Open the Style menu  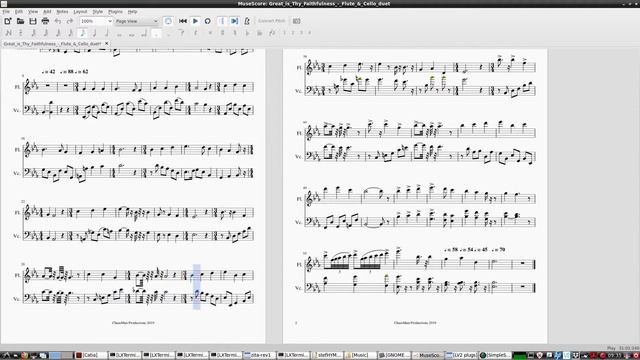(x=98, y=12)
